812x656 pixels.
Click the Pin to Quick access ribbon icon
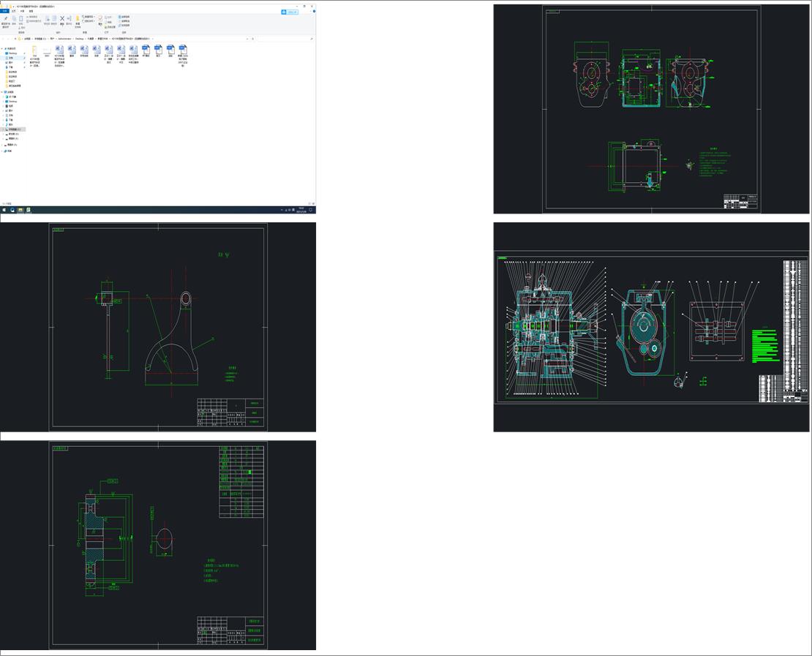(6, 18)
